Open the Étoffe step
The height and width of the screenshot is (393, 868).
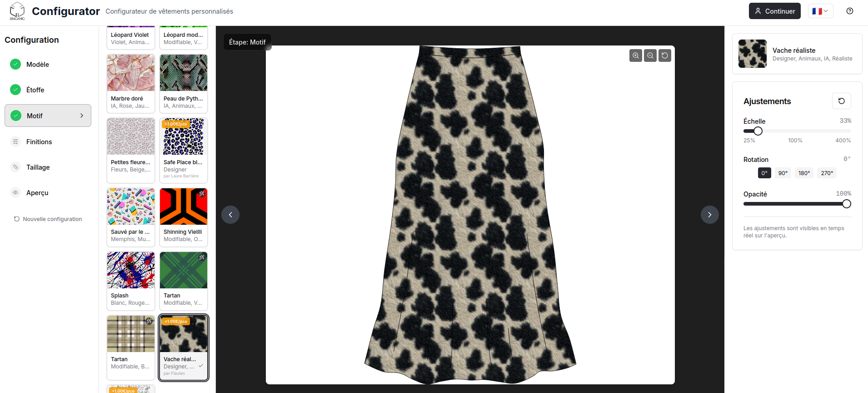(48, 90)
